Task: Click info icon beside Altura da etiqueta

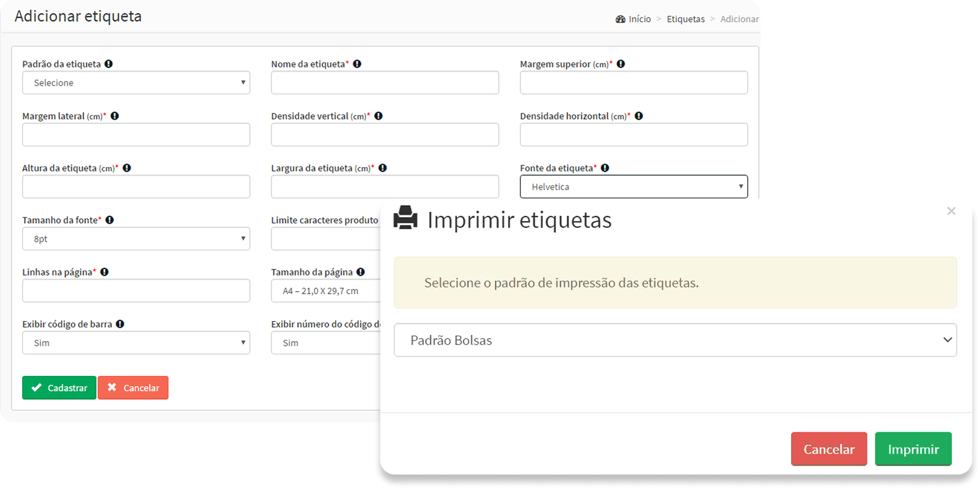Action: (x=127, y=168)
